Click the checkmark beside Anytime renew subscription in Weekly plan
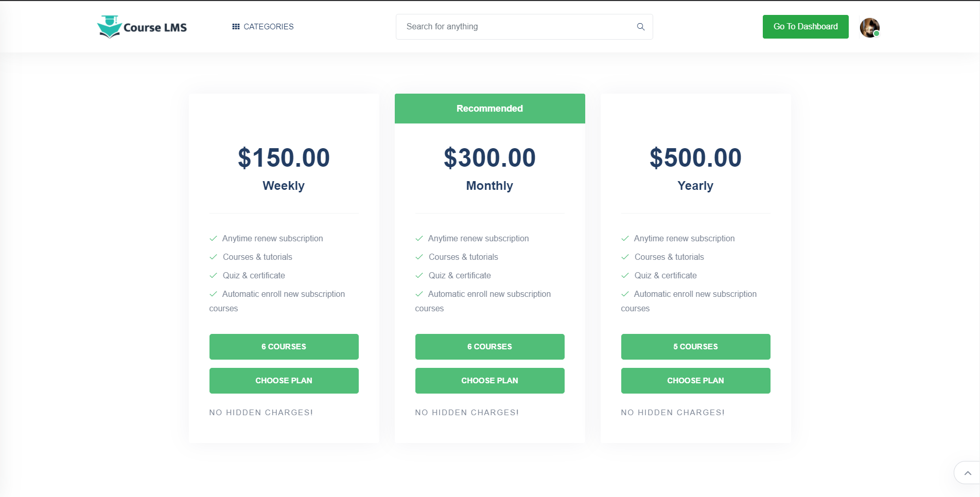The height and width of the screenshot is (497, 980). click(x=213, y=238)
